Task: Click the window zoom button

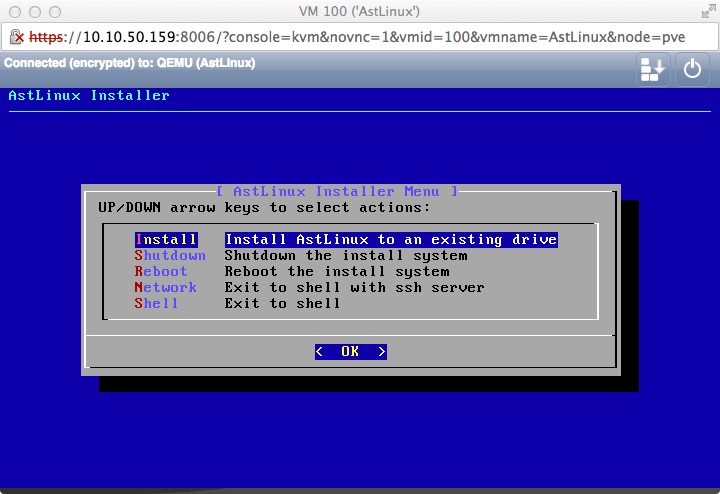Action: click(x=55, y=12)
